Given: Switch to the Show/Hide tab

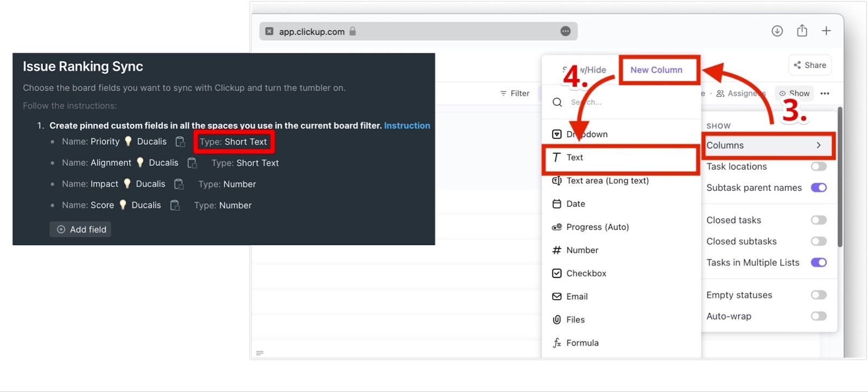Looking at the screenshot, I should coord(584,70).
